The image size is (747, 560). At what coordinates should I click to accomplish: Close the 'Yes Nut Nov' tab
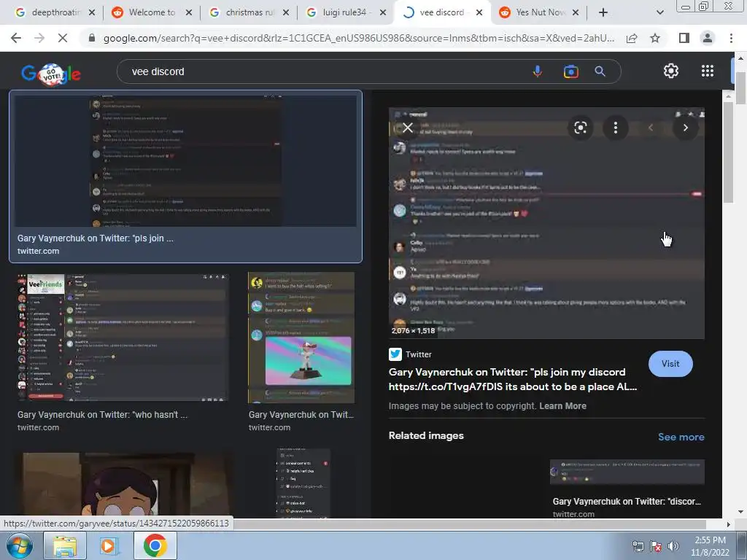coord(576,12)
